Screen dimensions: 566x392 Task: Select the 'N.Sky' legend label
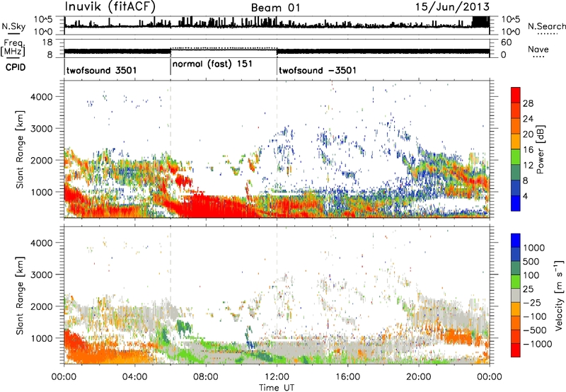(13, 26)
